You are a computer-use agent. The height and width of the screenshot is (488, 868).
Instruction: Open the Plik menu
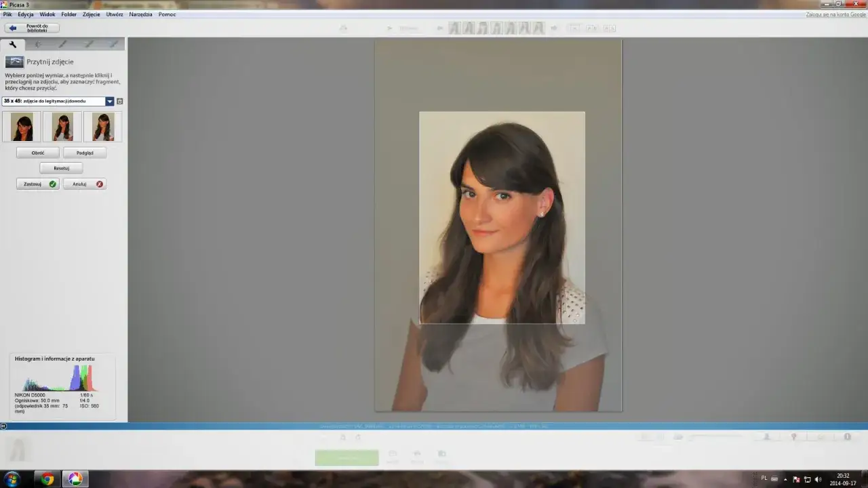pos(7,14)
